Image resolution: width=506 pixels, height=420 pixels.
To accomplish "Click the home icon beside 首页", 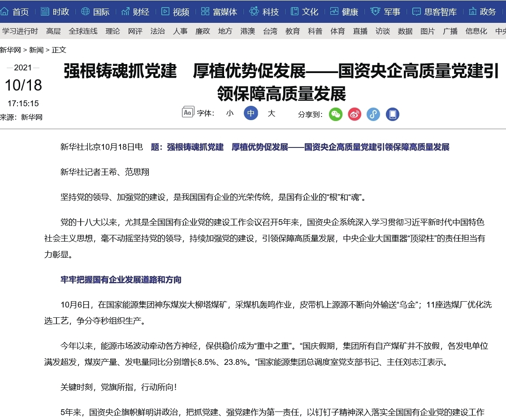I will 4,12.
